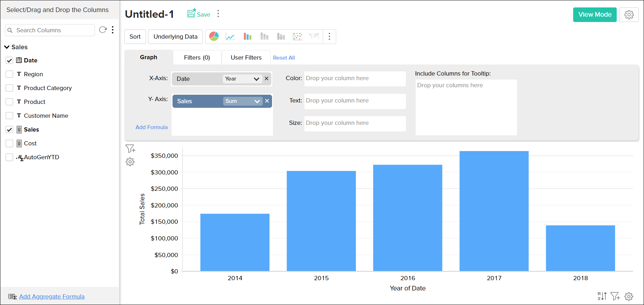
Task: Click the Add Aggregate Formula link
Action: [52, 296]
